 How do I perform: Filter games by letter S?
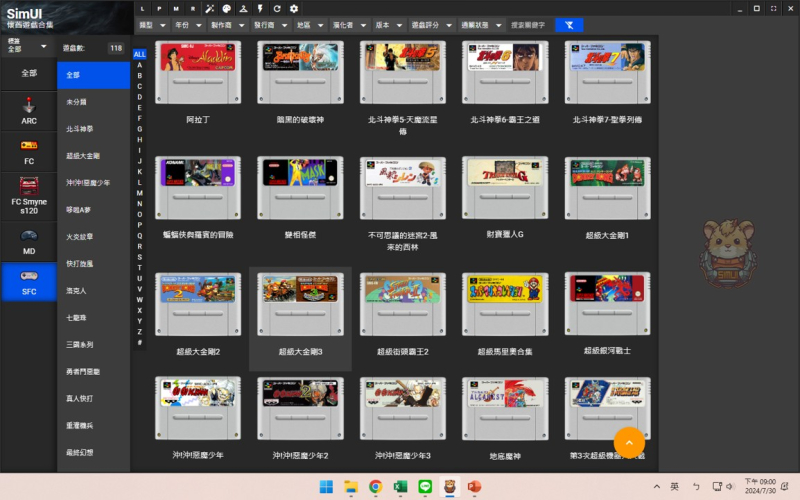tap(139, 257)
